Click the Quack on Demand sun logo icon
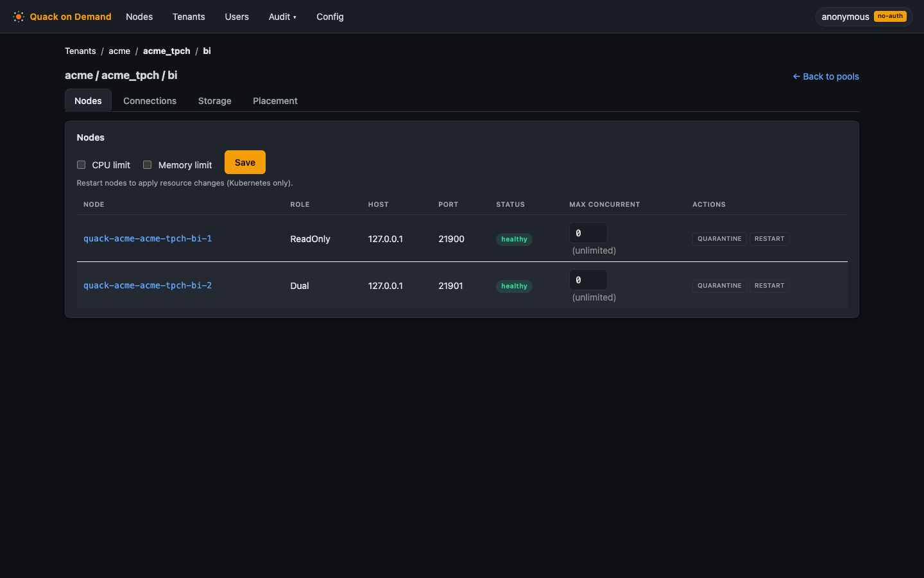 coord(19,17)
